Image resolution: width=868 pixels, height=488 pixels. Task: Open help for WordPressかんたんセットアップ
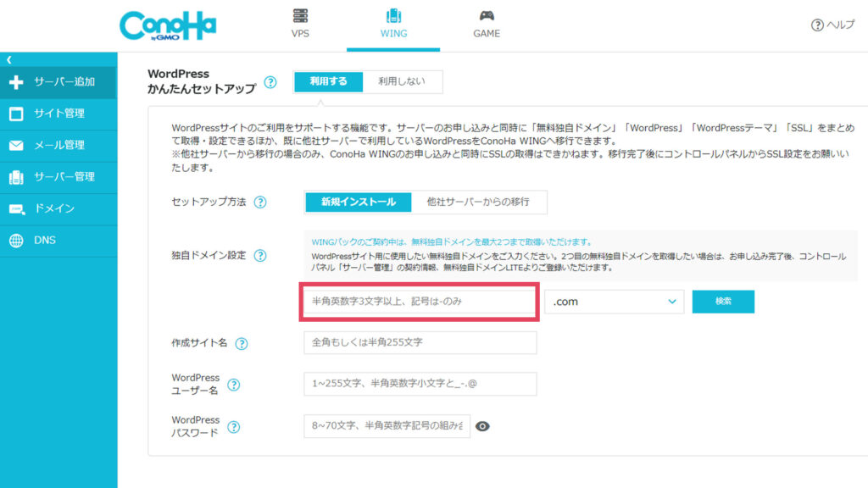[x=270, y=82]
